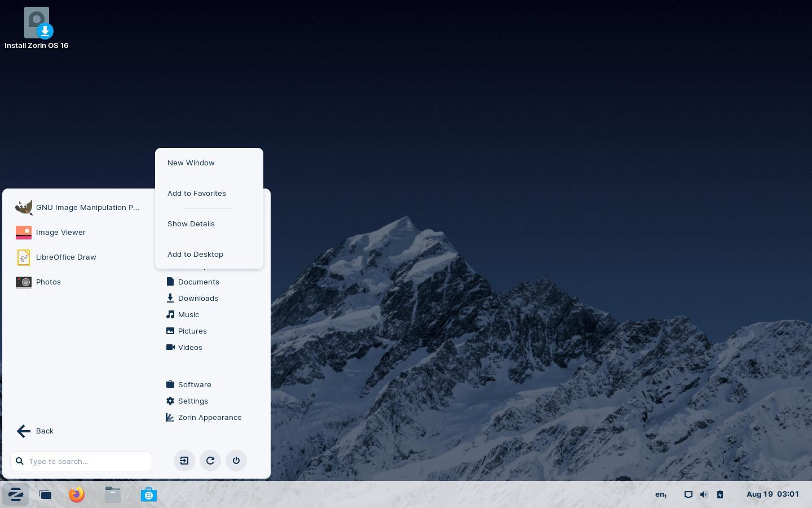
Task: Select New Window from context menu
Action: point(191,163)
